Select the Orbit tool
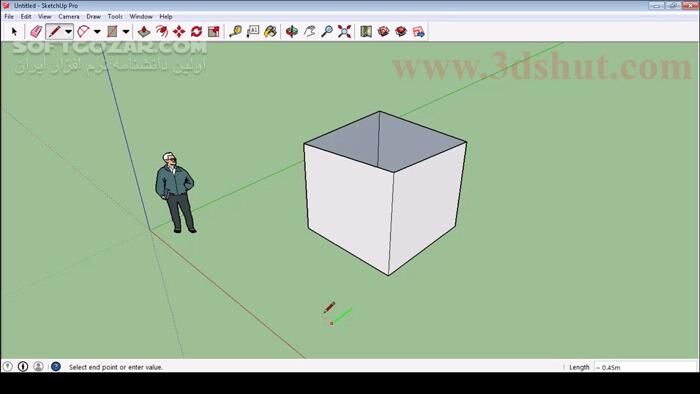Image resolution: width=700 pixels, height=394 pixels. pos(292,32)
